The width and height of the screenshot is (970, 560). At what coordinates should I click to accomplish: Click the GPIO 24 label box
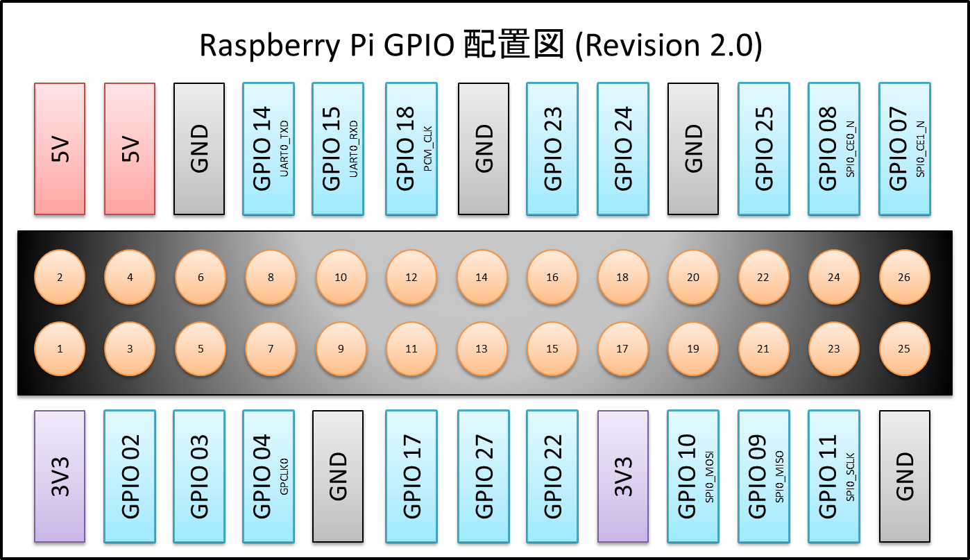(623, 149)
